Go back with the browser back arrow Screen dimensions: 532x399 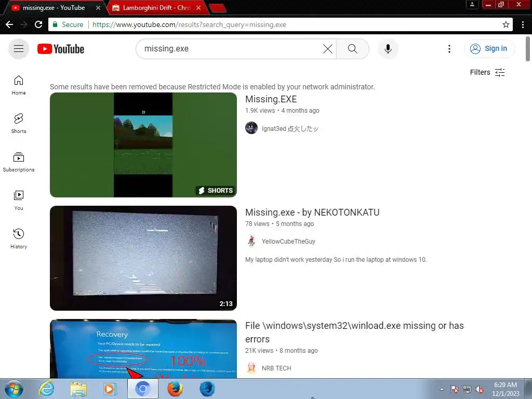click(x=9, y=24)
